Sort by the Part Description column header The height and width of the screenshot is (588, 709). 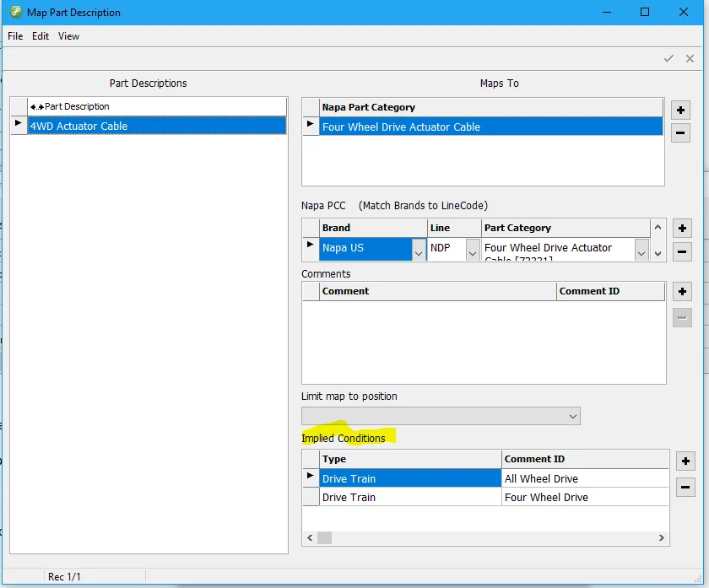(156, 106)
